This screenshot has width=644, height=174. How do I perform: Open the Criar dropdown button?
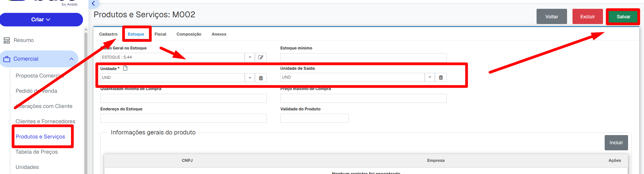[41, 20]
